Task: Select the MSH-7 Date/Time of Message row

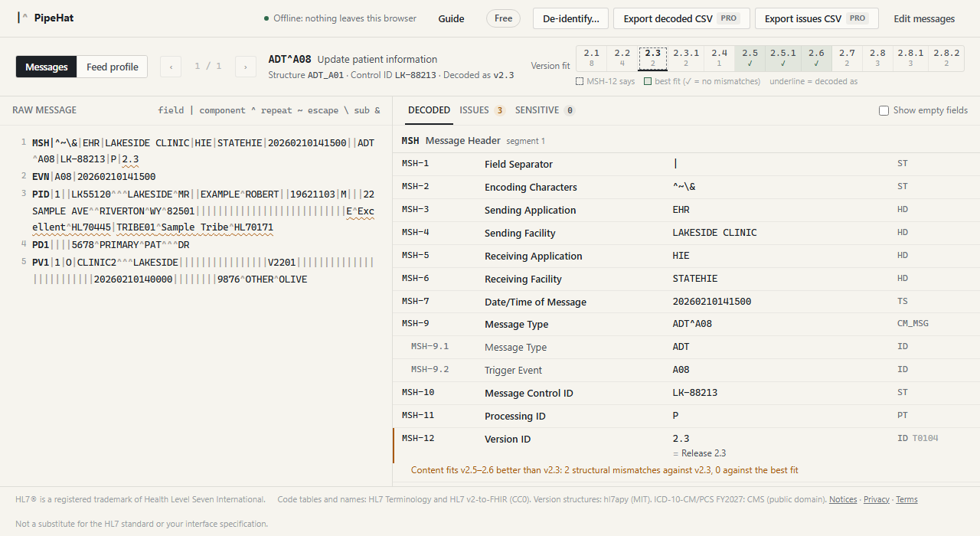Action: coord(686,302)
